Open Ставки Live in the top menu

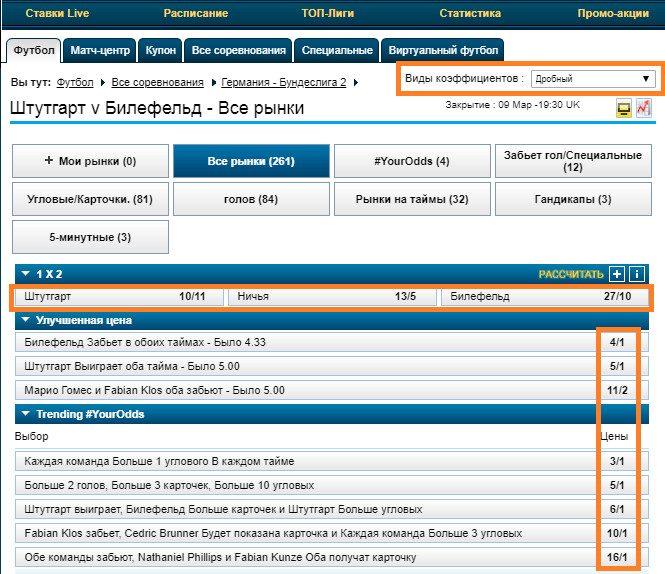57,14
